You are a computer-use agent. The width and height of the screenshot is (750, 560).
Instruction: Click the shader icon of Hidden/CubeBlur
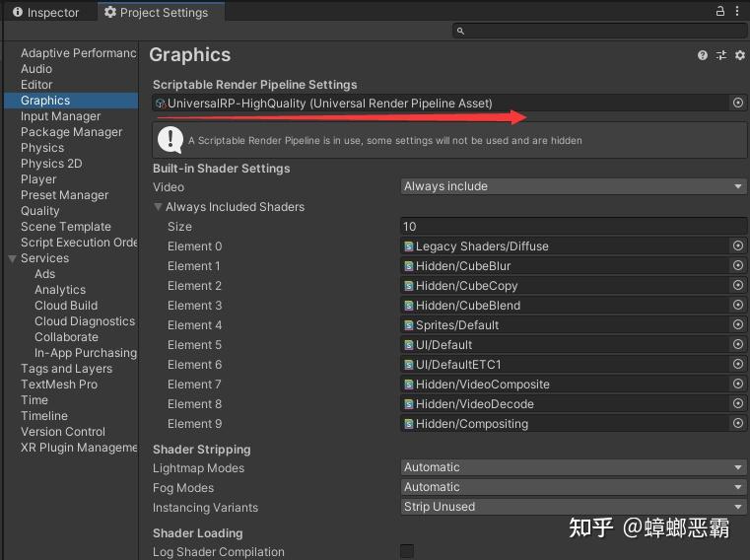408,266
